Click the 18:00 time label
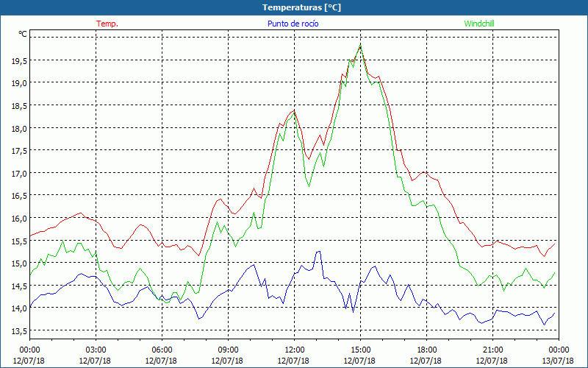Screen dimensions: 588x368 (x=426, y=350)
